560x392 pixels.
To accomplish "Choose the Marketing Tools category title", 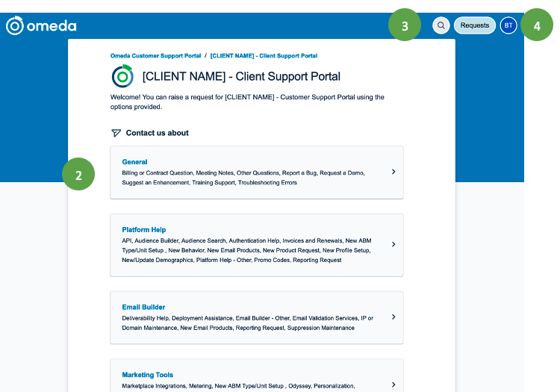I will point(147,375).
